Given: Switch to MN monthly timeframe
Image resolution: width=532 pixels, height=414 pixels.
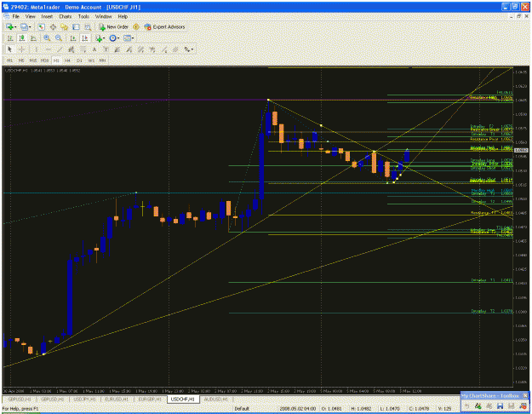Looking at the screenshot, I should [102, 60].
